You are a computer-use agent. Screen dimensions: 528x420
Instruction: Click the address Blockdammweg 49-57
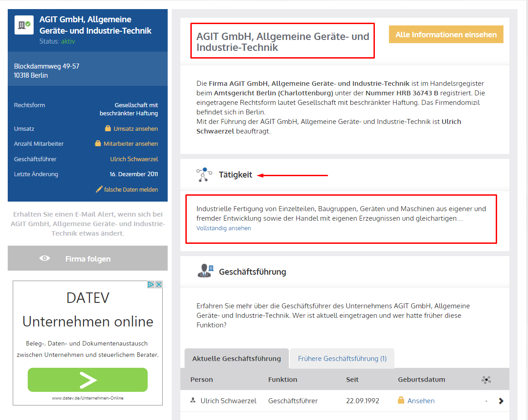coord(46,66)
